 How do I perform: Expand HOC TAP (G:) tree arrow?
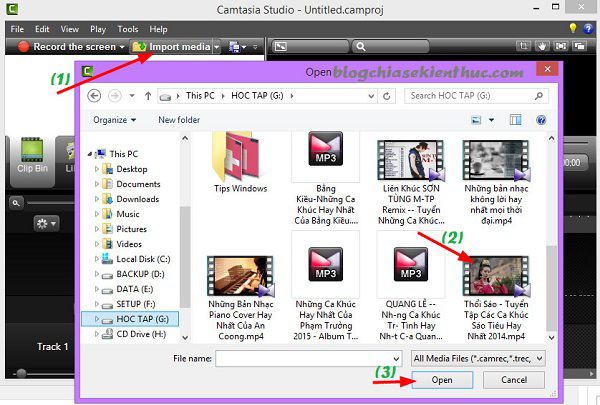point(96,319)
